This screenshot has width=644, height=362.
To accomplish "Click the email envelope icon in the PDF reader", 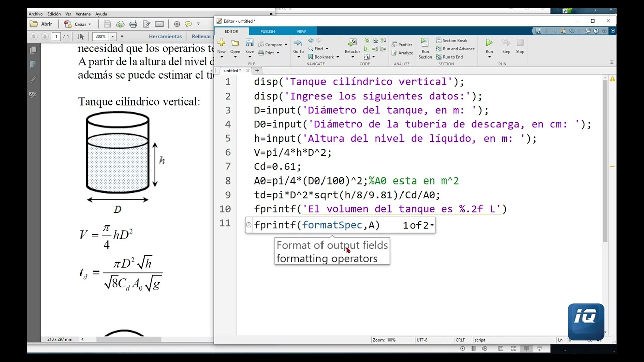I will click(159, 24).
